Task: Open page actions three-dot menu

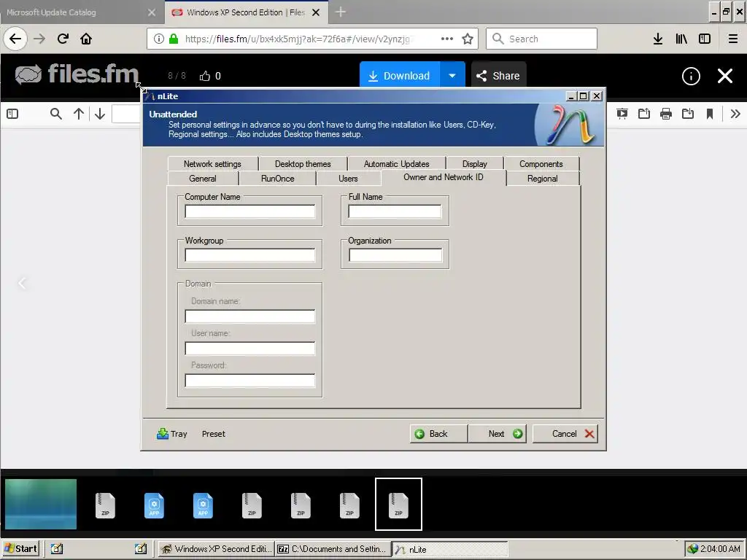Action: (447, 39)
